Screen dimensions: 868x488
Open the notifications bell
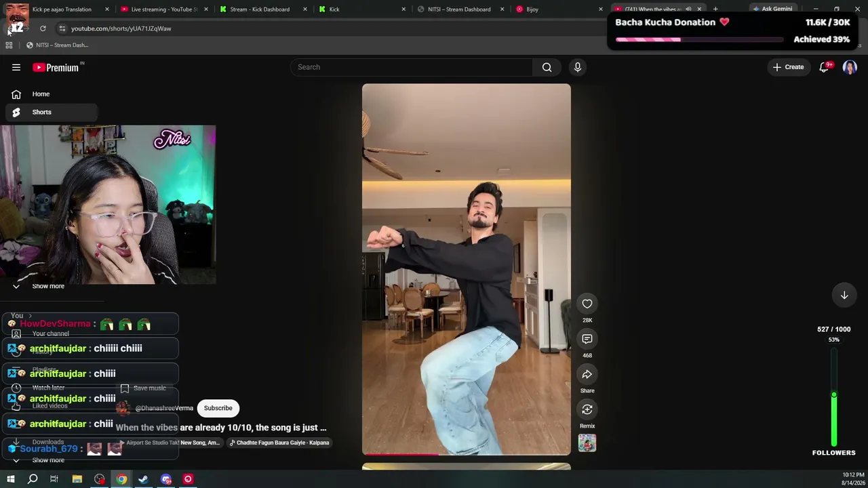click(824, 67)
